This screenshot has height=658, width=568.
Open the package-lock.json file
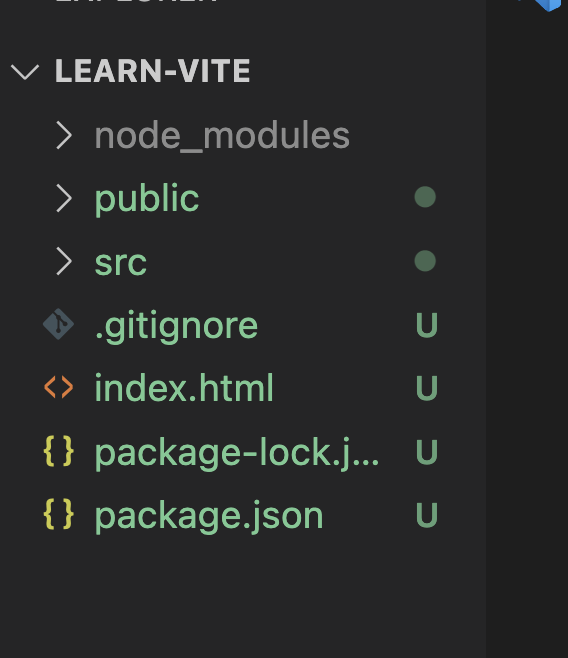point(237,452)
